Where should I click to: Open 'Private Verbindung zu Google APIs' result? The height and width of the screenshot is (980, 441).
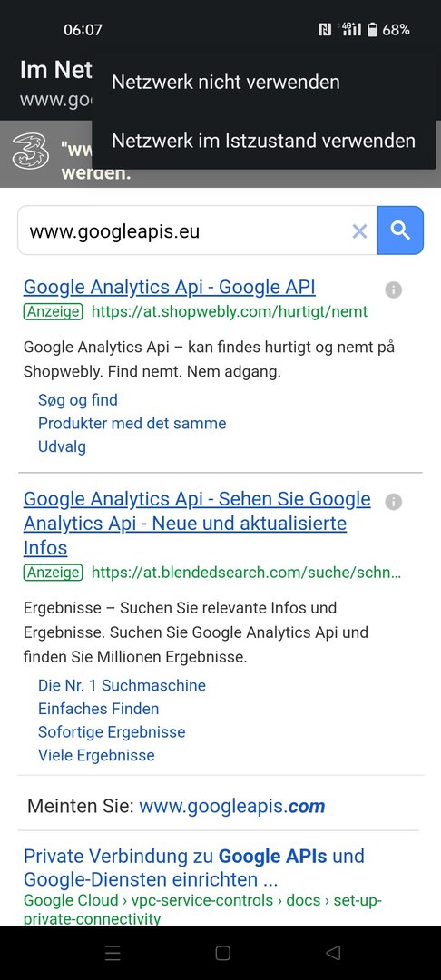pos(193,867)
